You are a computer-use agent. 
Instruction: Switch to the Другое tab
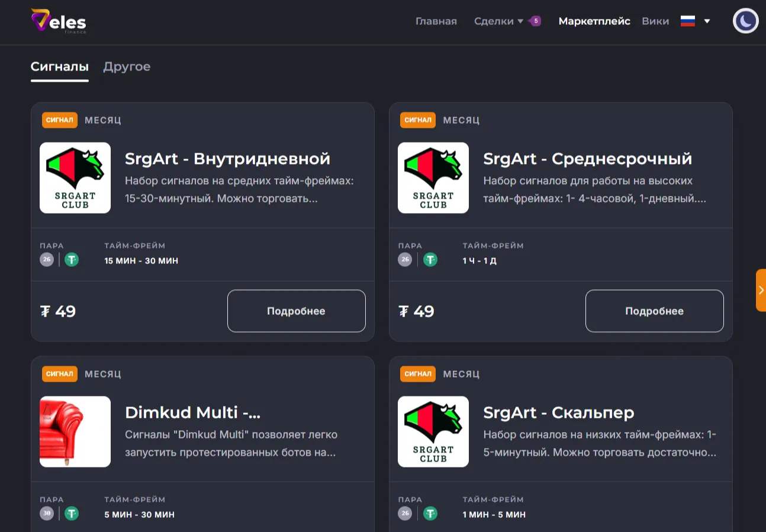127,67
